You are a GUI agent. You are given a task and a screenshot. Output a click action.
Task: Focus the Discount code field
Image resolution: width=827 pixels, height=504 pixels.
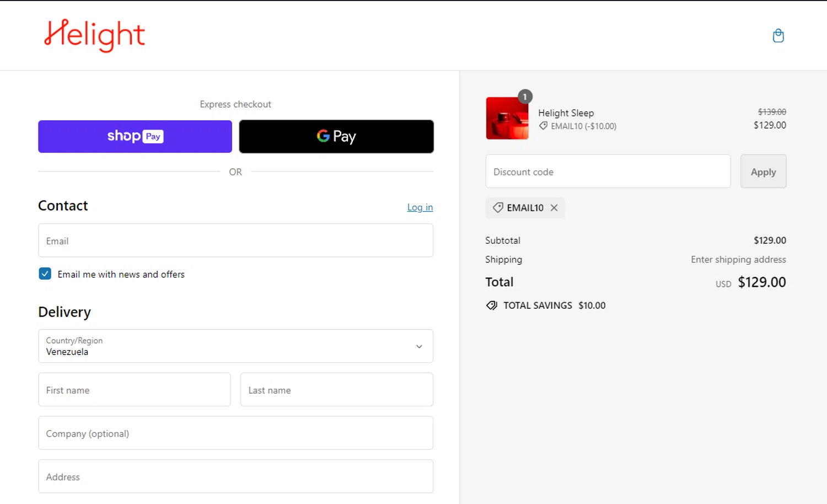(x=608, y=171)
